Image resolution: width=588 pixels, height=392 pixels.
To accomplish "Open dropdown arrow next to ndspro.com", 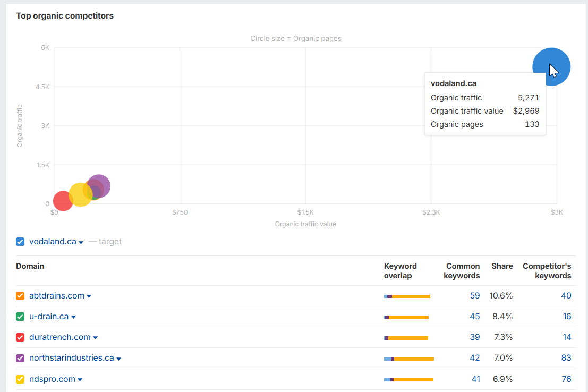I will (80, 380).
